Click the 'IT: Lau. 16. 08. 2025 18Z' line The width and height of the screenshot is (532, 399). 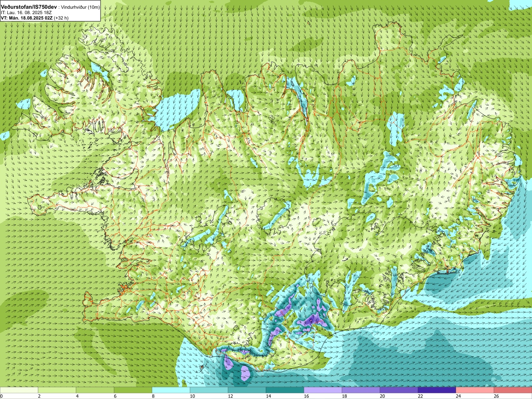(26, 12)
